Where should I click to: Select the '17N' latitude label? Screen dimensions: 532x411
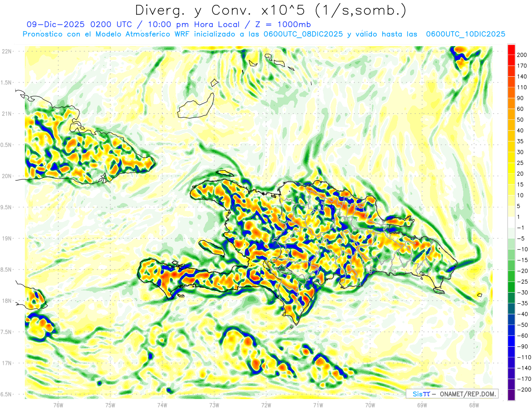click(x=7, y=363)
